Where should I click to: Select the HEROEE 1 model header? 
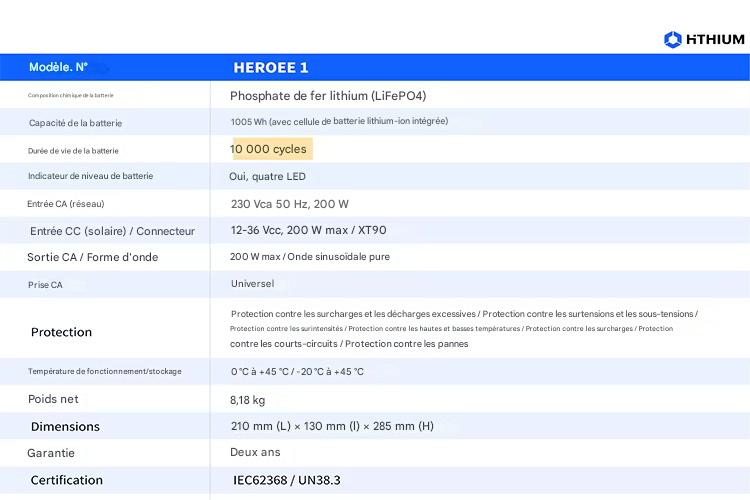(x=270, y=67)
